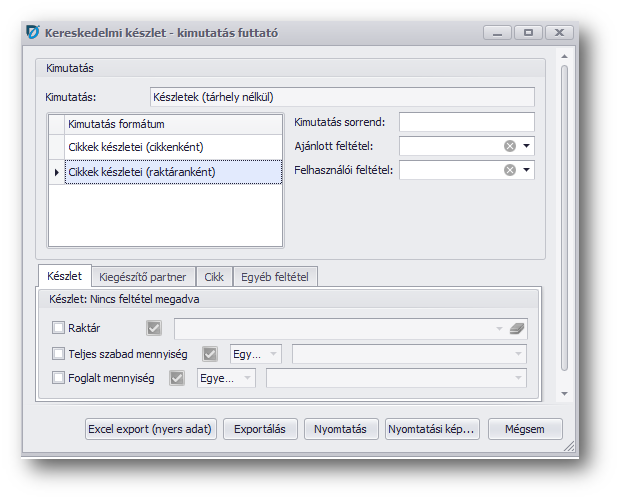Click the scroll up arrow
The height and width of the screenshot is (501, 621).
click(x=564, y=57)
